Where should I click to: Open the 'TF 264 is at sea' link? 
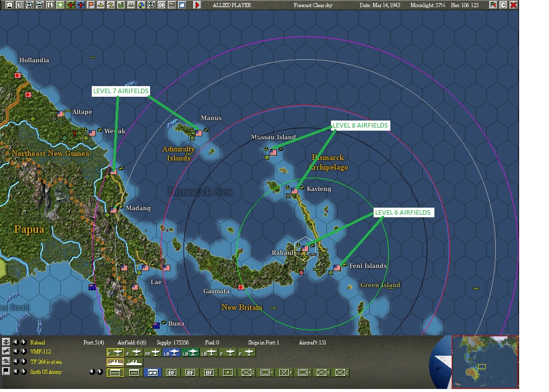[x=46, y=362]
